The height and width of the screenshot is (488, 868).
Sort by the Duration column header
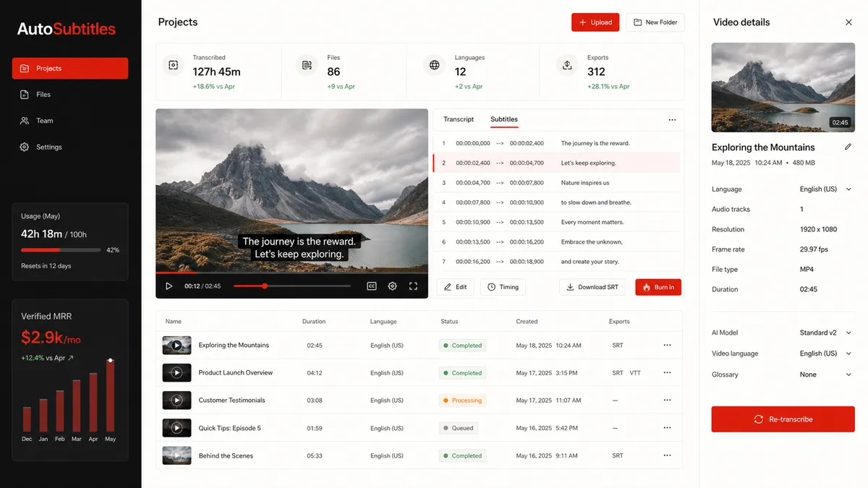click(x=314, y=322)
